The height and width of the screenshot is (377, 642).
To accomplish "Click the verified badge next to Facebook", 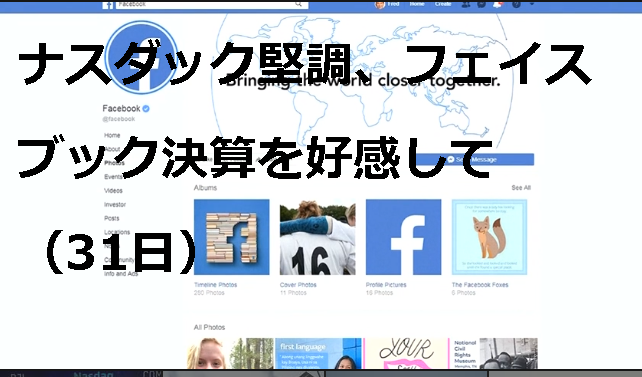I will [146, 108].
